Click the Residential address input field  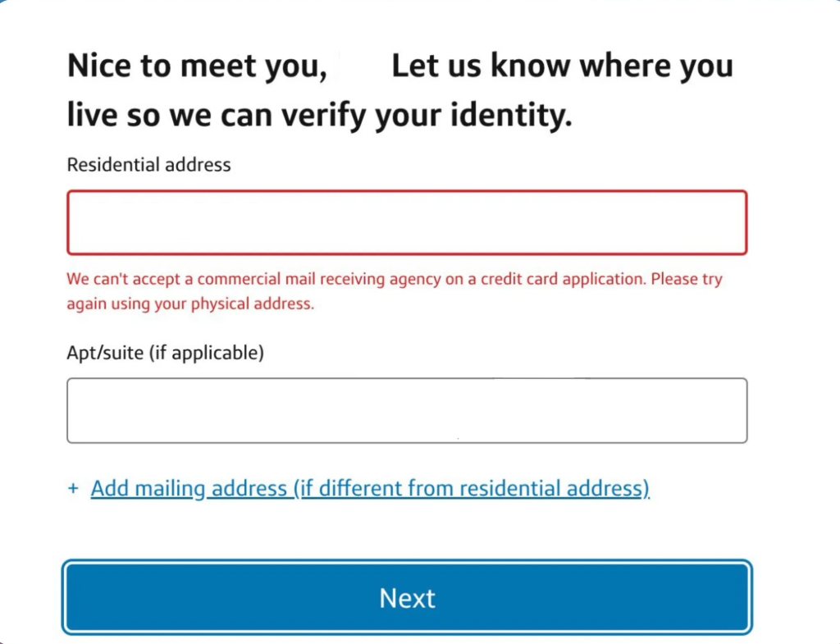(x=406, y=223)
